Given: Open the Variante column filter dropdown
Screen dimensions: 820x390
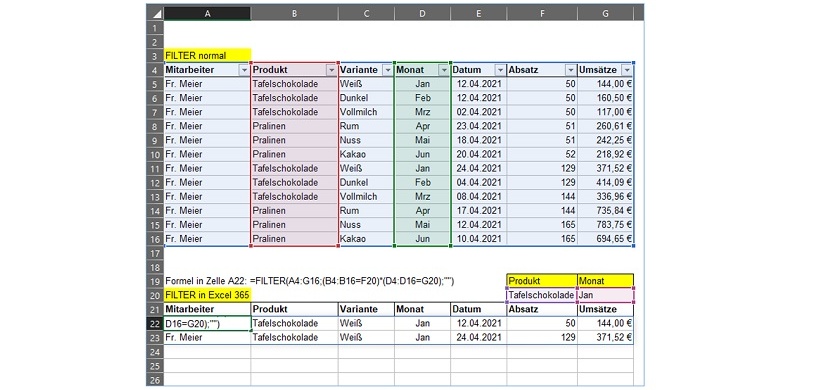Looking at the screenshot, I should (x=387, y=70).
